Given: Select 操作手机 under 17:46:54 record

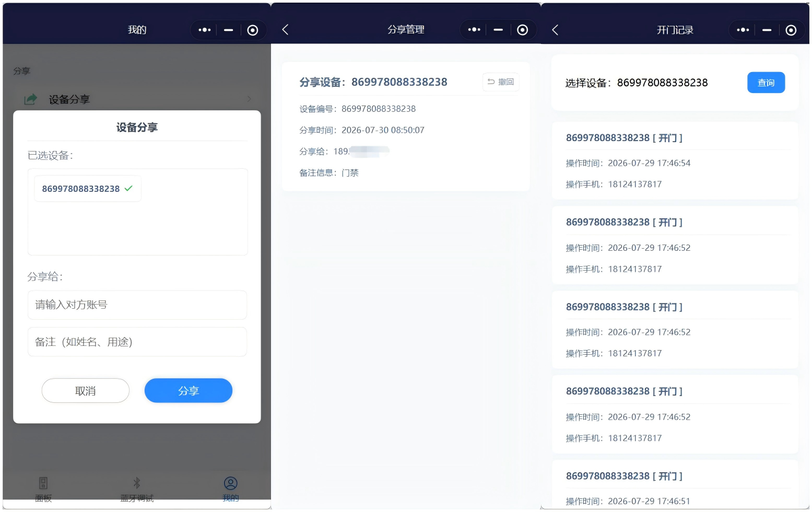Looking at the screenshot, I should (614, 184).
